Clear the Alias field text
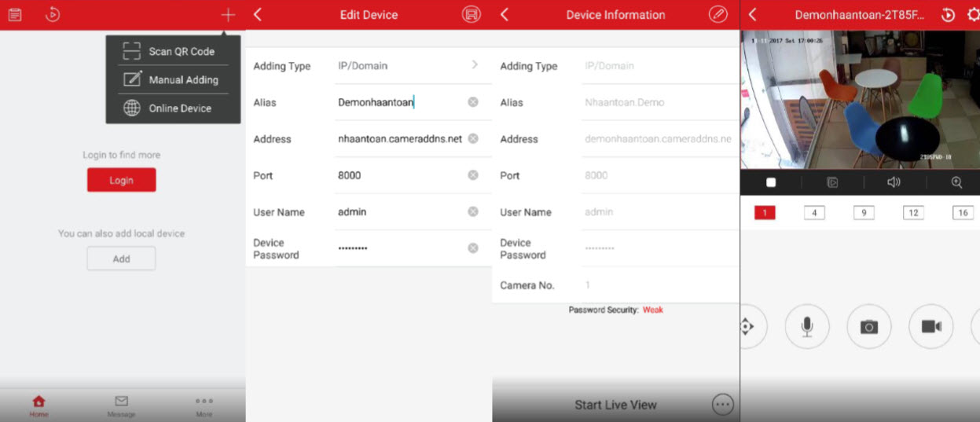 [x=473, y=102]
